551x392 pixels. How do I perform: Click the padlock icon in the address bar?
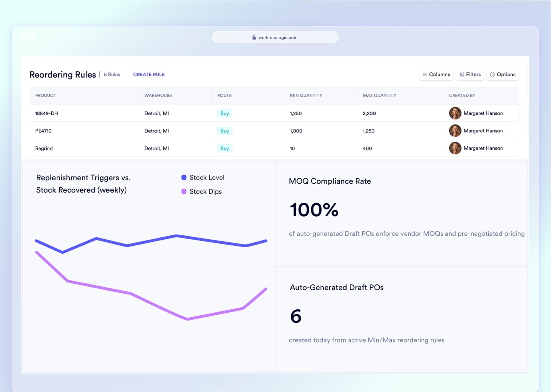(254, 37)
